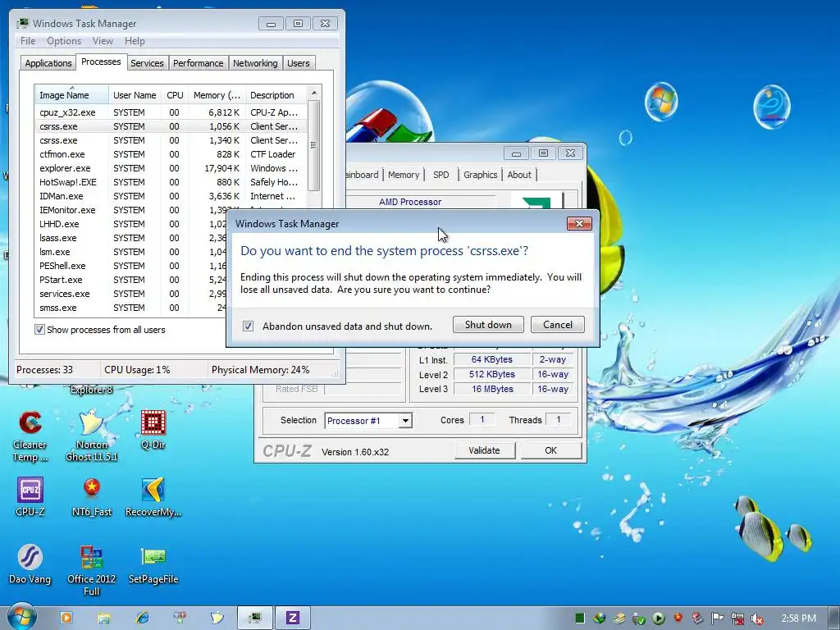Switch to the Services tab
The height and width of the screenshot is (630, 840).
pyautogui.click(x=147, y=63)
